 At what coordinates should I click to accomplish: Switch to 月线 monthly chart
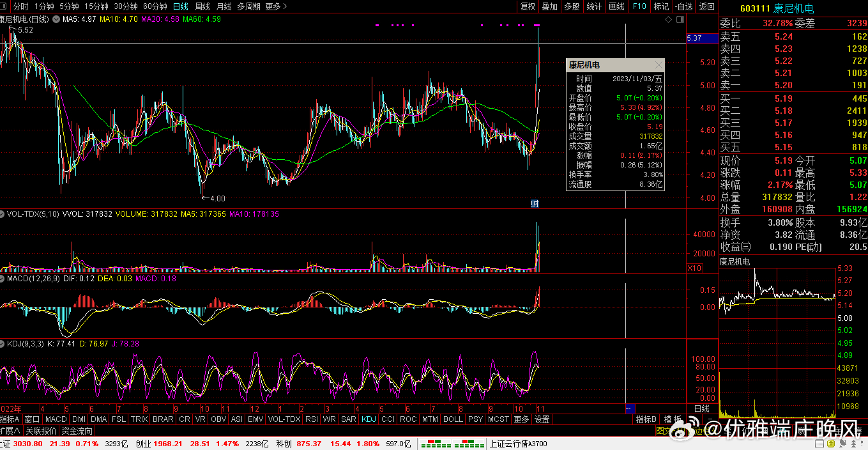point(224,6)
